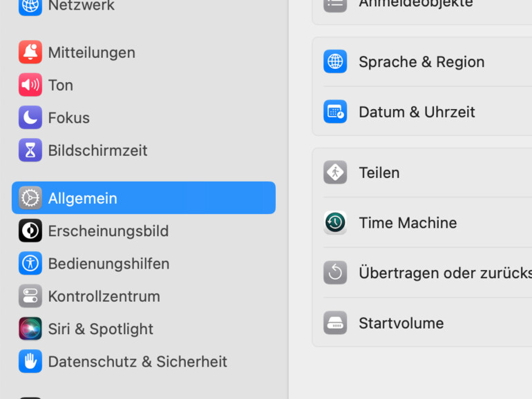Screen dimensions: 532x399
Task: Open the Teilen settings row
Action: (379, 173)
